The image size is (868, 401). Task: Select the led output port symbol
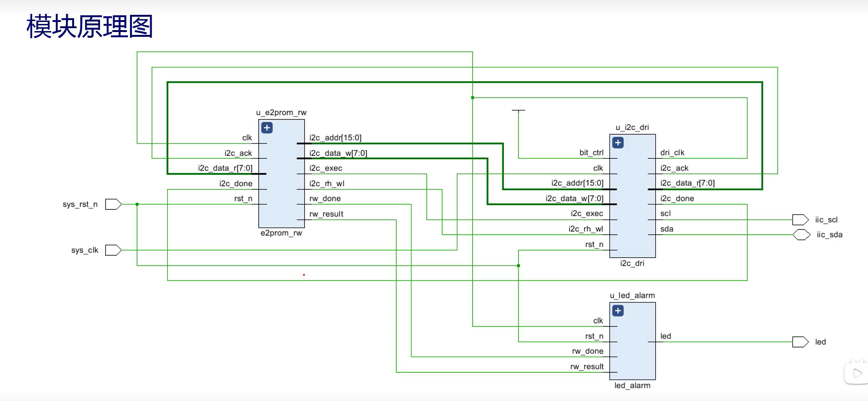[x=801, y=342]
